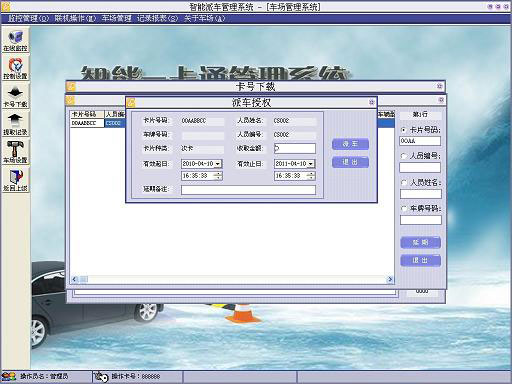Click the card icon beside 操作卡号 in status bar

pos(101,377)
